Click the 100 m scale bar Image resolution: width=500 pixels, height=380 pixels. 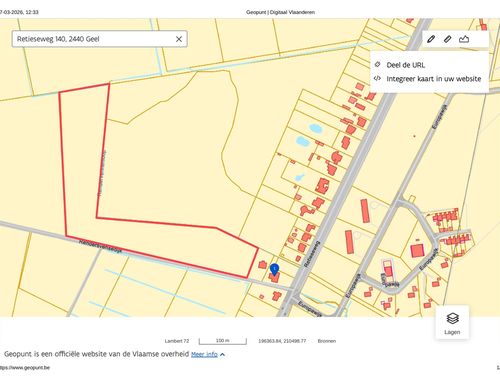coord(223,341)
